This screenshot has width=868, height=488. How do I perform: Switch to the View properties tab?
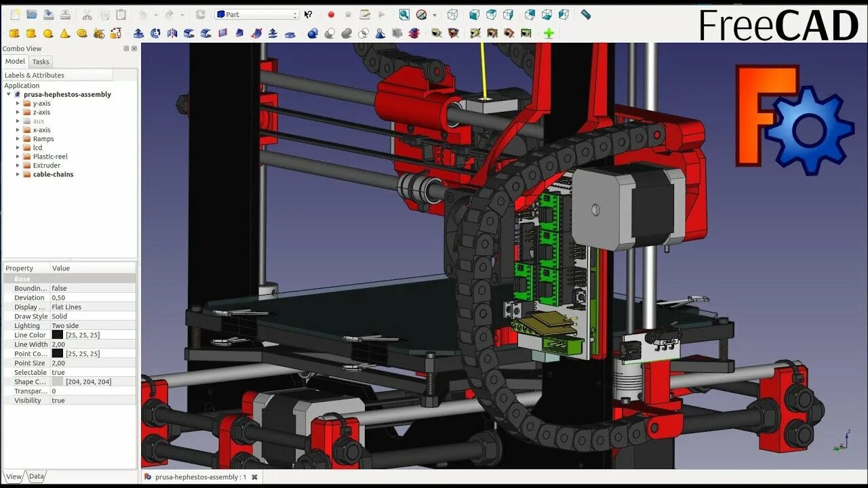coord(14,476)
